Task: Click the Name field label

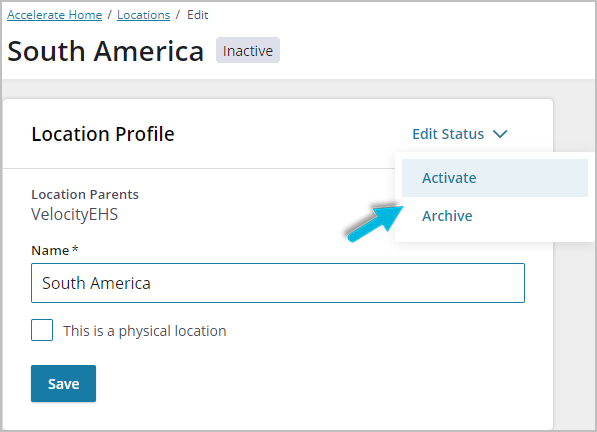Action: [50, 250]
